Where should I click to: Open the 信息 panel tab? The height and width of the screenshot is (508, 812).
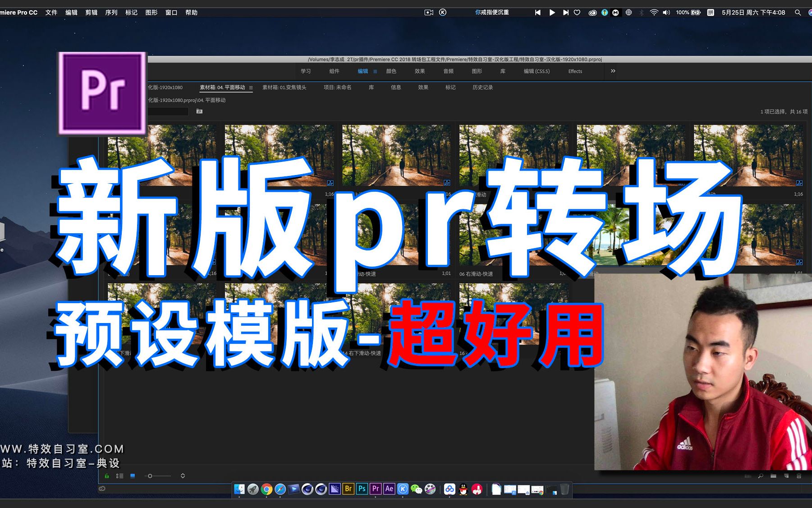[x=396, y=88]
